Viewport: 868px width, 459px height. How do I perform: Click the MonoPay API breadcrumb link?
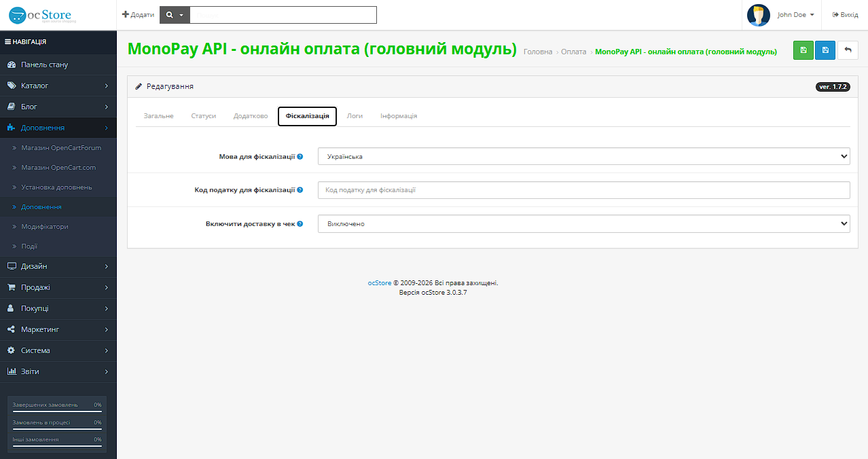pos(686,52)
